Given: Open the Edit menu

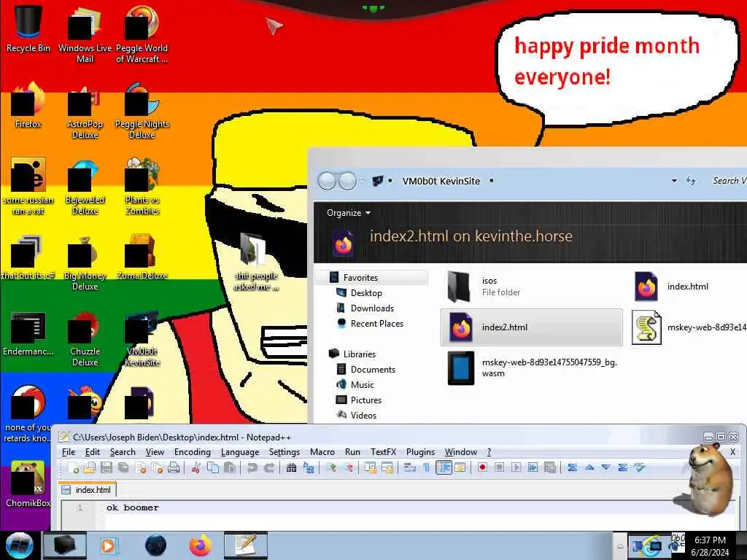Looking at the screenshot, I should point(92,452).
